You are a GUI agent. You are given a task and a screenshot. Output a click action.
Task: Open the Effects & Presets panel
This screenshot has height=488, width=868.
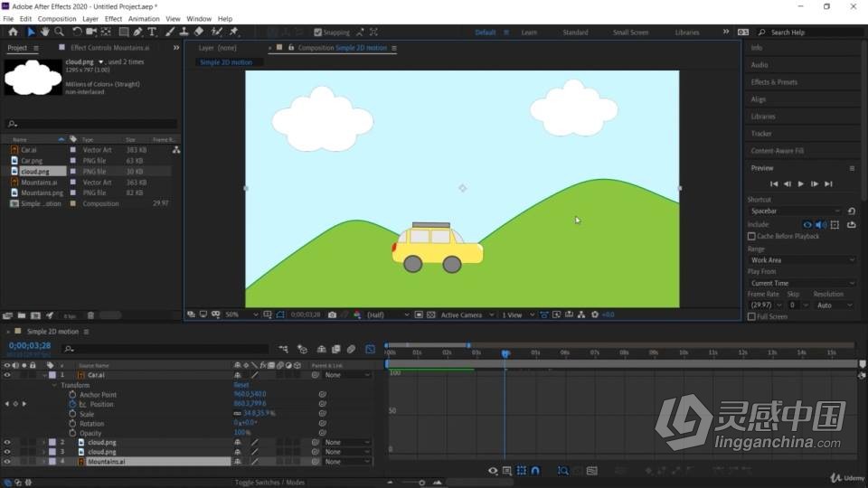[x=774, y=82]
